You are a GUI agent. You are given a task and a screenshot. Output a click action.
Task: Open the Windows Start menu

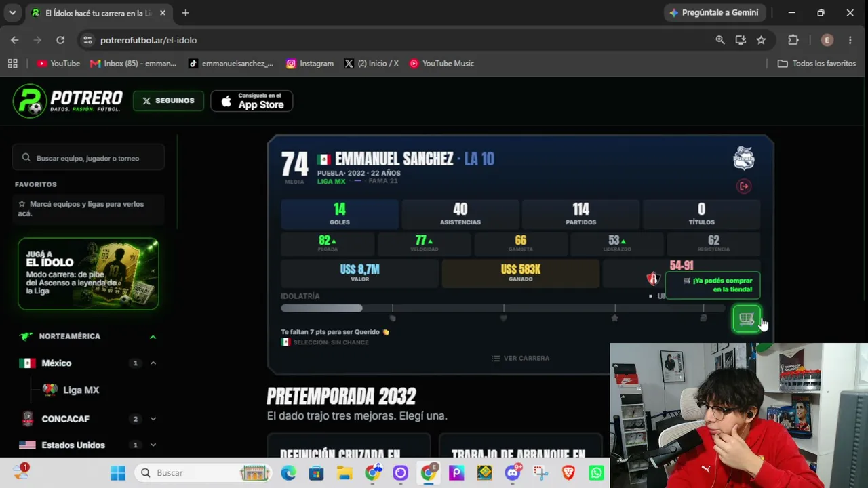(x=117, y=472)
